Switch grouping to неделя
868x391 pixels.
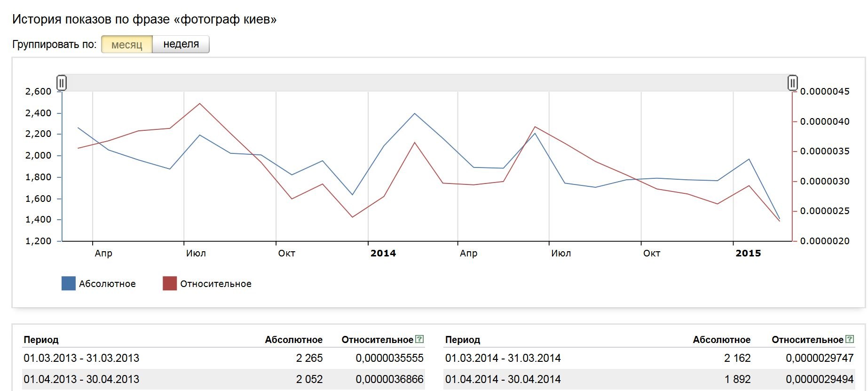coord(181,44)
